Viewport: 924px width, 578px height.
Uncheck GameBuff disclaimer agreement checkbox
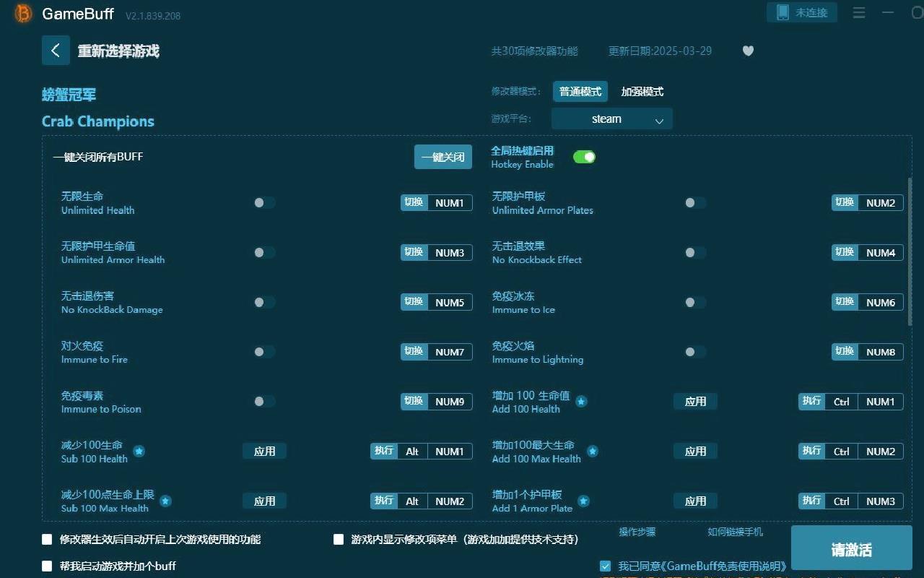coord(605,566)
